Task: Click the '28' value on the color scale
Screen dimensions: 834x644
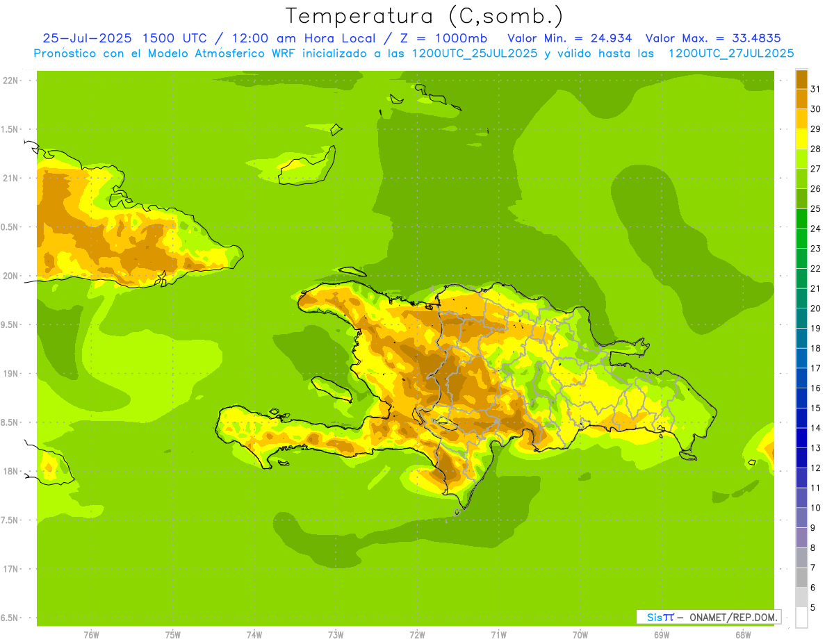Action: [815, 149]
